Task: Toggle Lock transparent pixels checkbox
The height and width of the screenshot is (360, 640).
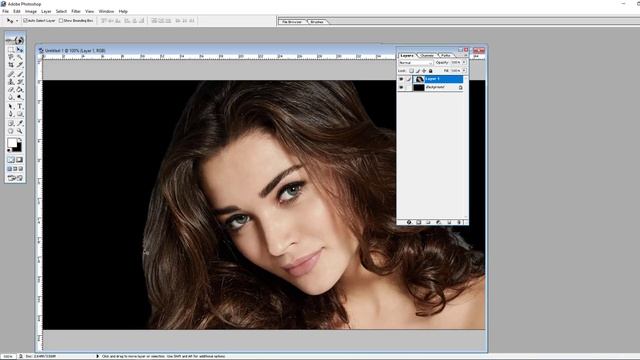Action: point(411,71)
